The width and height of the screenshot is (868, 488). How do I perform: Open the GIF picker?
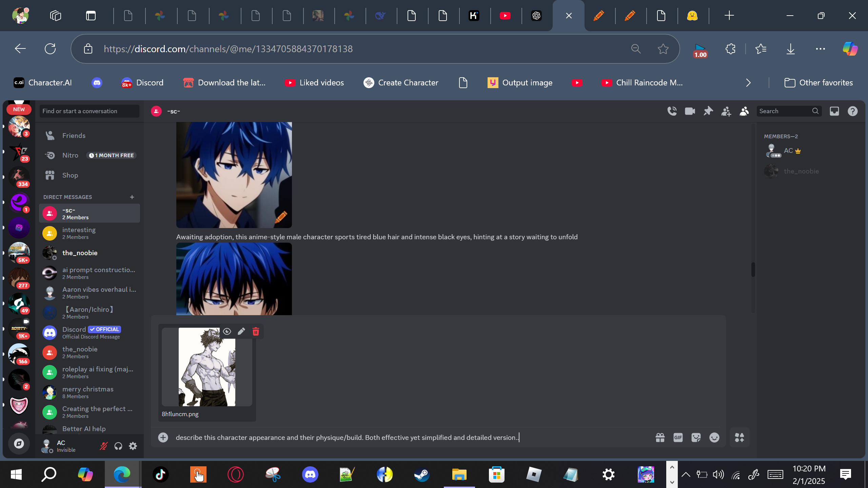(x=678, y=438)
